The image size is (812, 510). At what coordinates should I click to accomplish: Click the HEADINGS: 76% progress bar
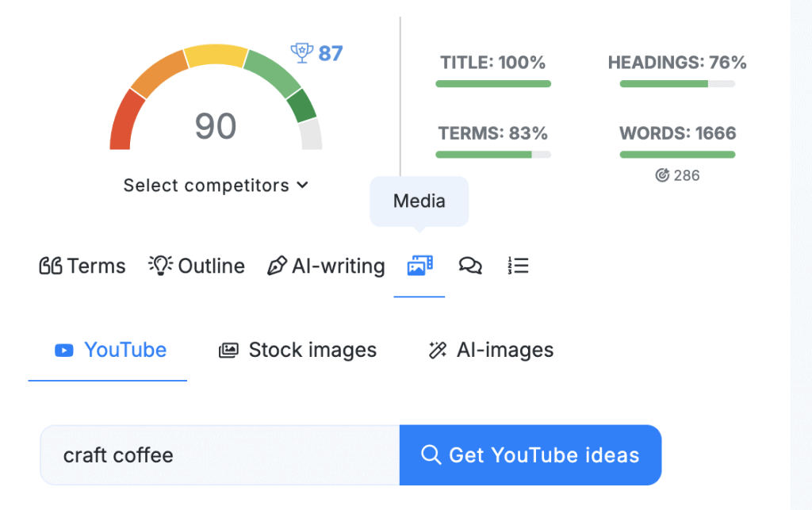point(677,83)
